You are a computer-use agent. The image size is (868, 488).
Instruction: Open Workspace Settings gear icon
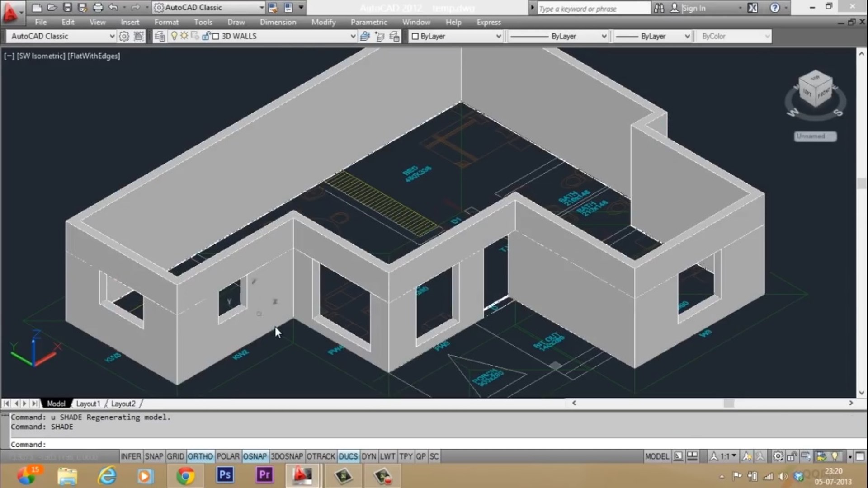[x=124, y=36]
